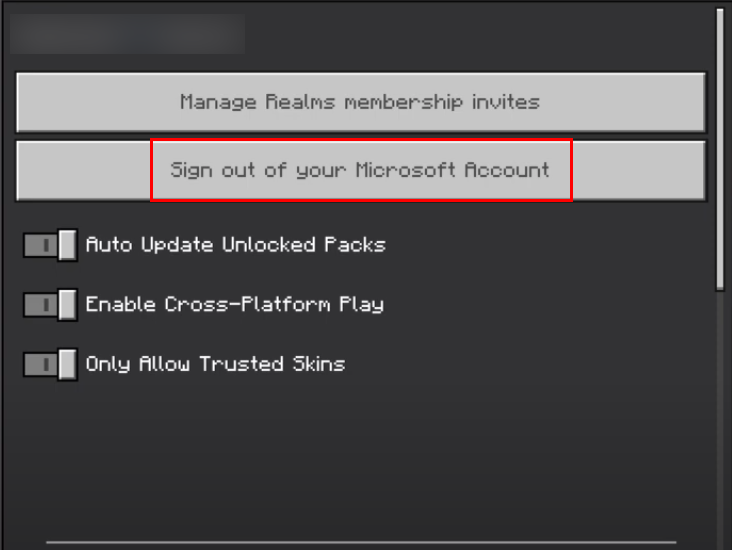The width and height of the screenshot is (732, 550).
Task: Click the empty panel area below toggles
Action: (360, 460)
